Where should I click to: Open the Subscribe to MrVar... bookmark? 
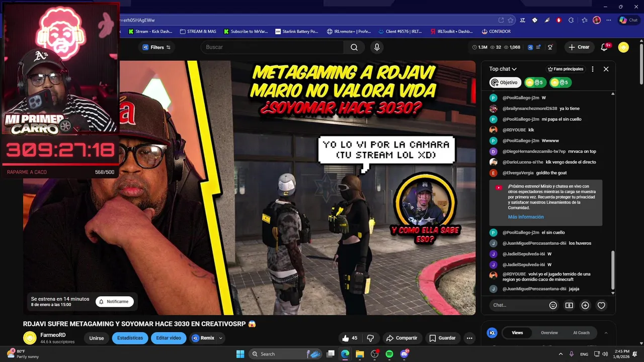246,31
